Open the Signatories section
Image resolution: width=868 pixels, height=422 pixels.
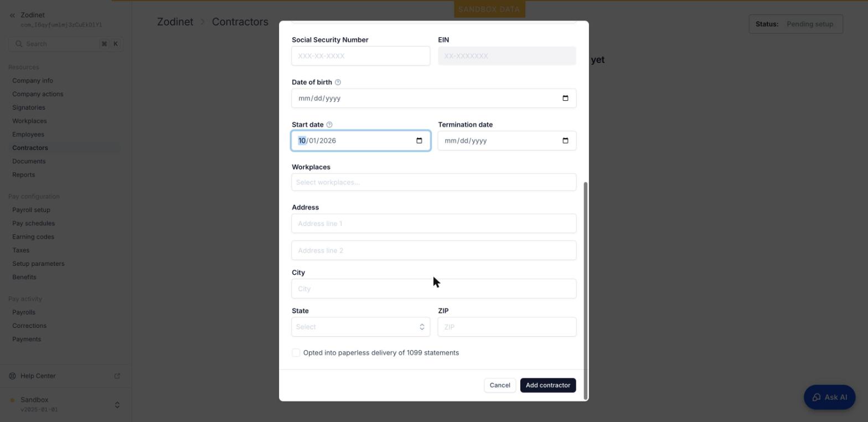coord(29,107)
